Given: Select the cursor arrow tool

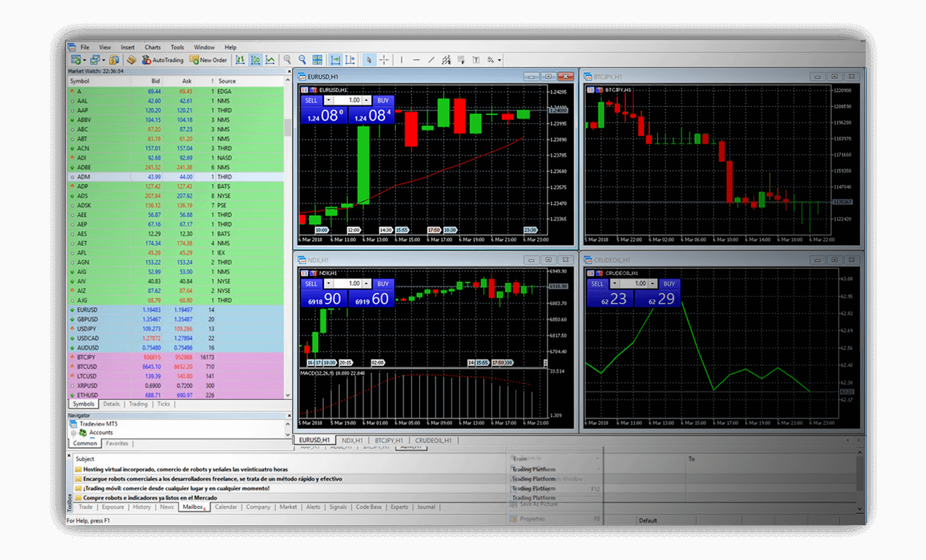Looking at the screenshot, I should [369, 60].
